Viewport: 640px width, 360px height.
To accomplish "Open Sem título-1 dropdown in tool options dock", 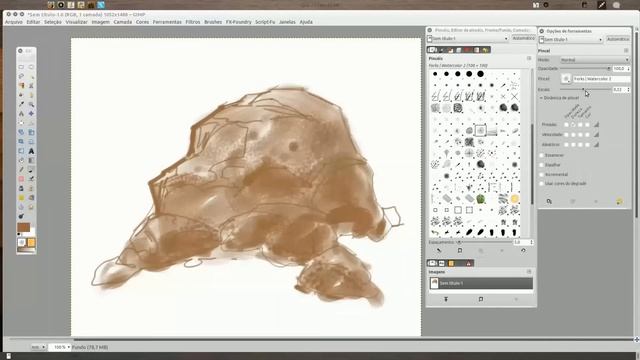I will pyautogui.click(x=571, y=40).
